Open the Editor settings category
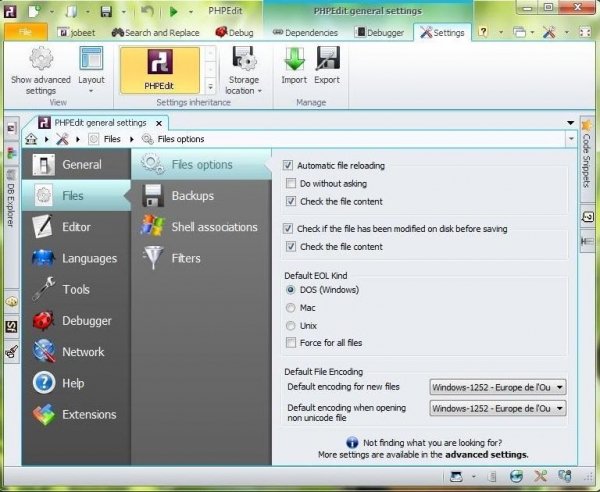The width and height of the screenshot is (600, 492). tap(76, 227)
